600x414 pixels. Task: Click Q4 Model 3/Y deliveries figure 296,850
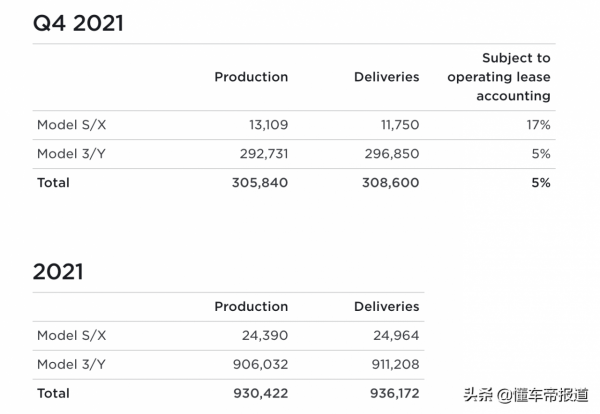pyautogui.click(x=388, y=154)
